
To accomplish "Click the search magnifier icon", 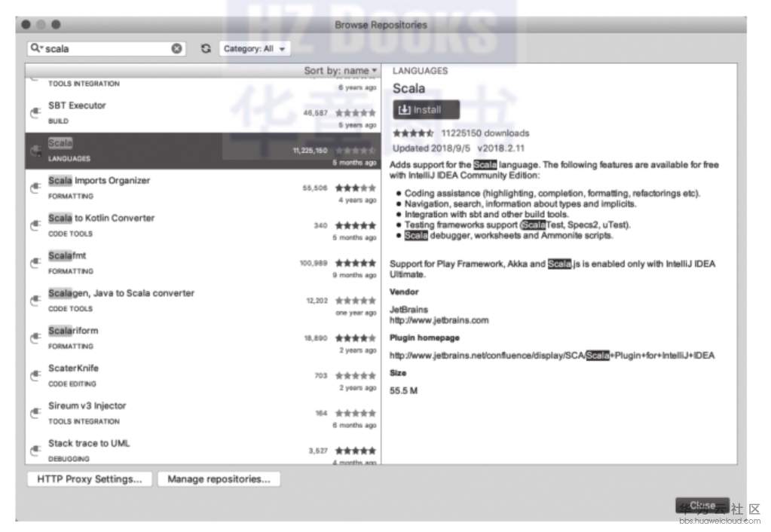I will [x=35, y=48].
